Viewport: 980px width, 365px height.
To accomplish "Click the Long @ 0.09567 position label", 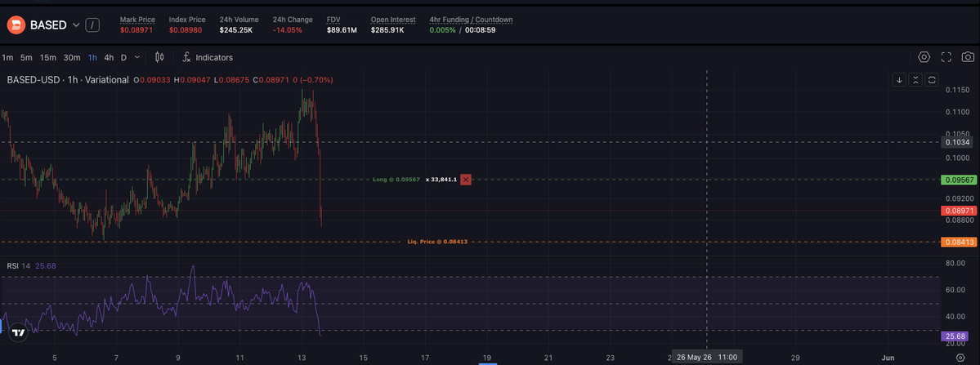I will tap(397, 180).
